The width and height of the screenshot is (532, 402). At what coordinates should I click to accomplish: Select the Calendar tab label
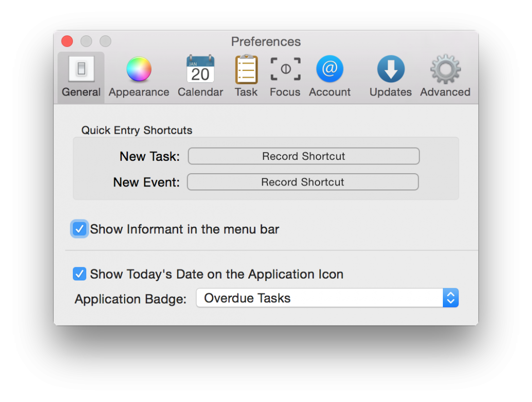[x=200, y=92]
